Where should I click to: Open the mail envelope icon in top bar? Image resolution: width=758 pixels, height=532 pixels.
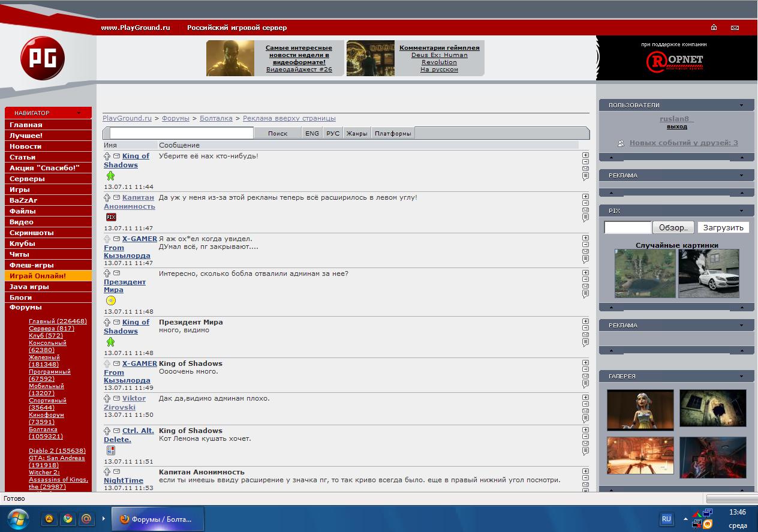[735, 28]
